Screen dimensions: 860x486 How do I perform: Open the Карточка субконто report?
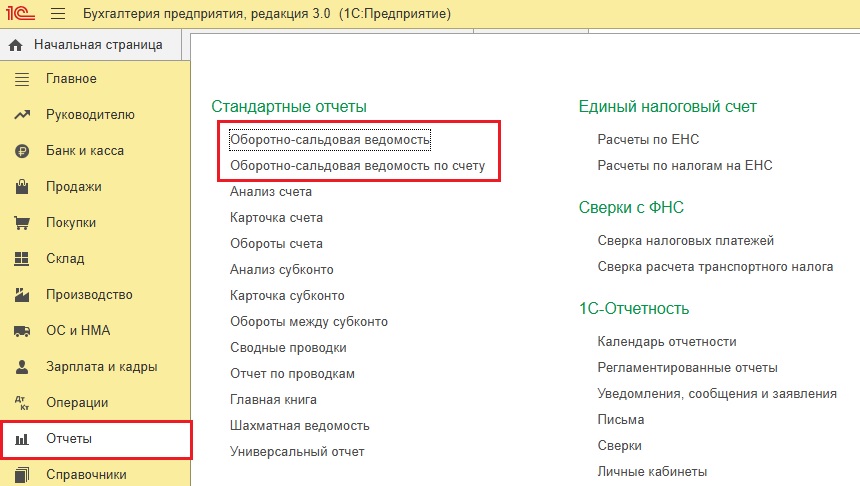(x=287, y=296)
